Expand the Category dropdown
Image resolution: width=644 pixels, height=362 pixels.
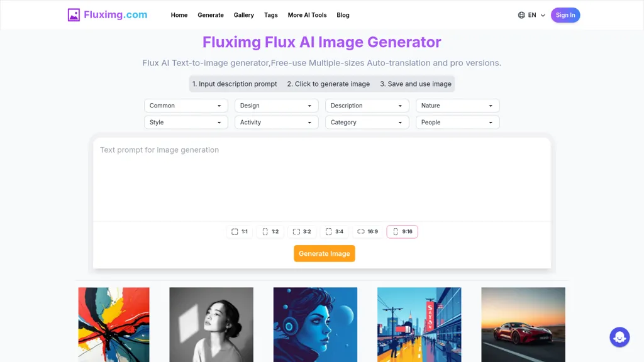367,123
